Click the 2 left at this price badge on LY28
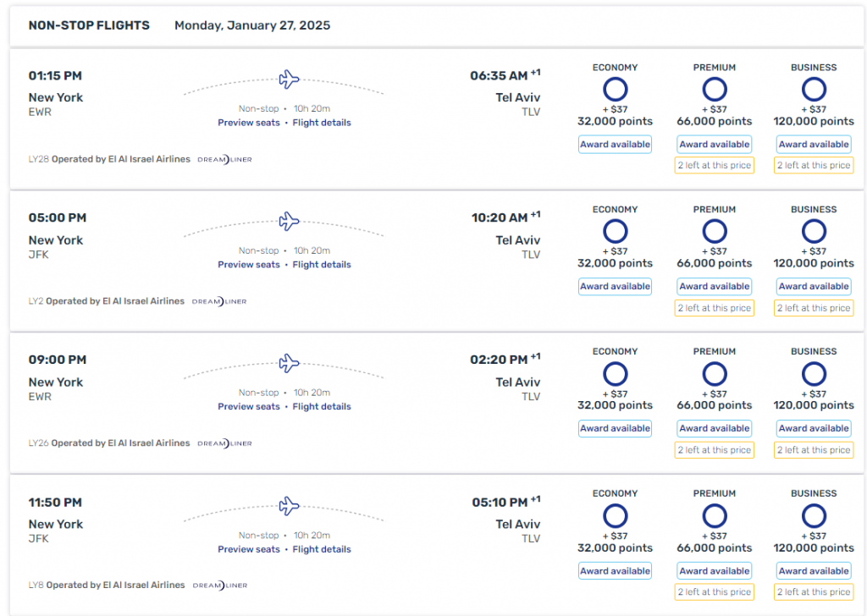The image size is (867, 616). [714, 165]
